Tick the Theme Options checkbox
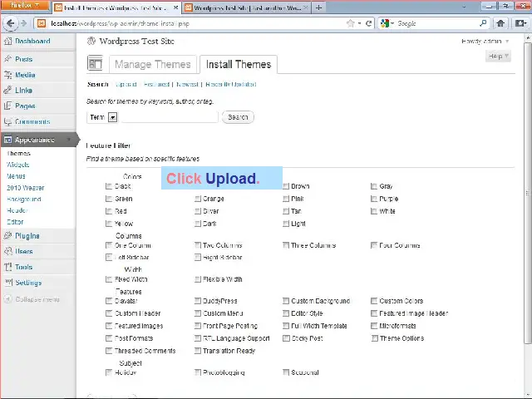 click(374, 338)
